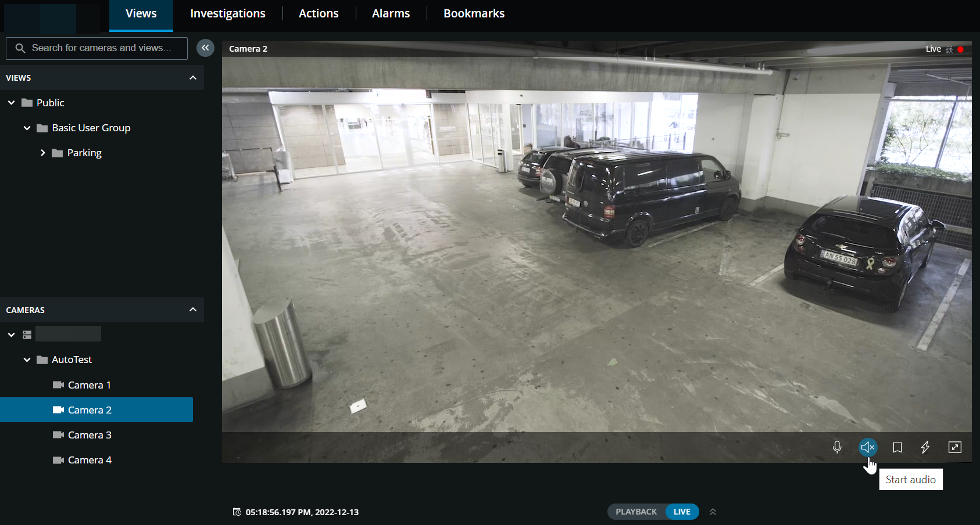Open the Investigations tab

[x=228, y=14]
